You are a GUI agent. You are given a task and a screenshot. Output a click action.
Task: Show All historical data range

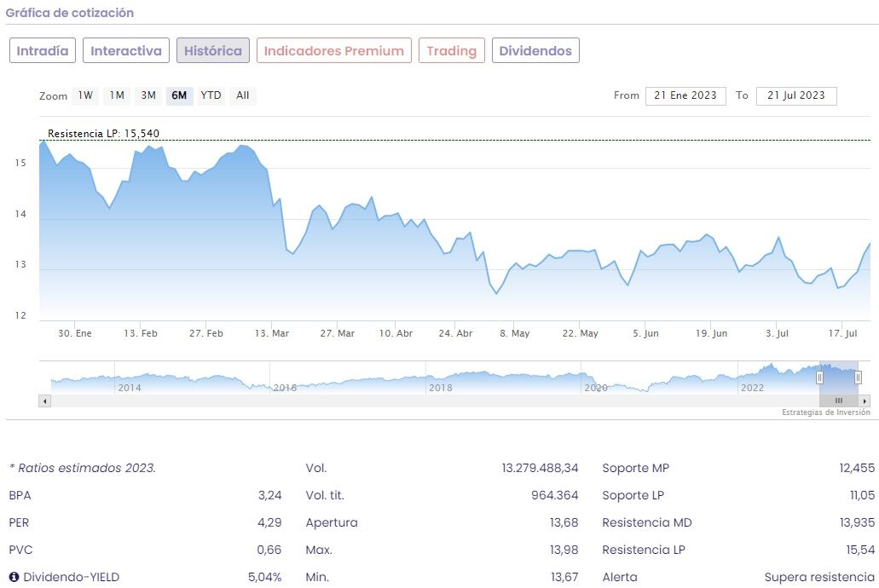pyautogui.click(x=243, y=95)
